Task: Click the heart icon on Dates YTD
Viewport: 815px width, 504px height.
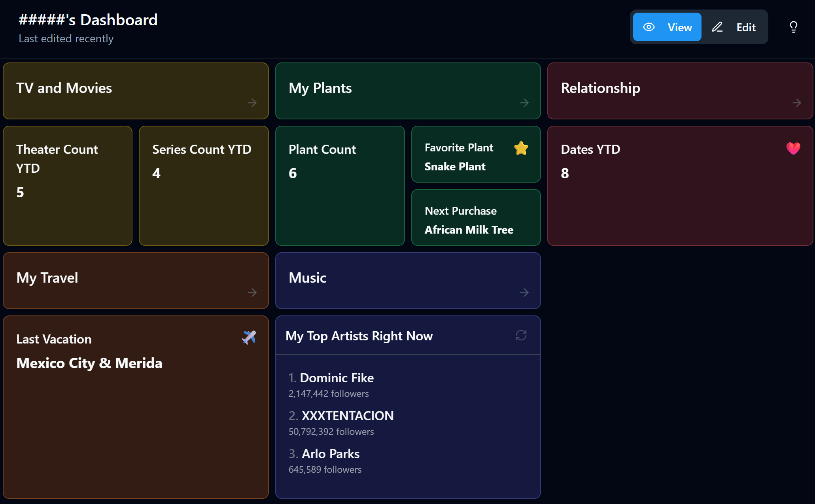Action: click(793, 148)
